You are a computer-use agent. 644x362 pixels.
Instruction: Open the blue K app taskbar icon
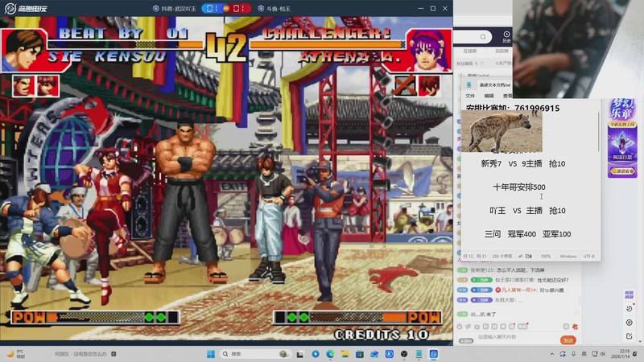coord(390,354)
